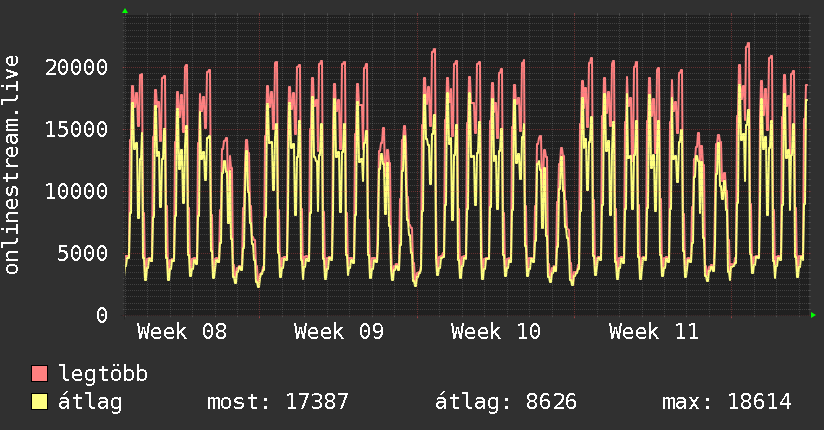This screenshot has width=824, height=430.
Task: Click the yellow átlag legend swatch
Action: 39,401
